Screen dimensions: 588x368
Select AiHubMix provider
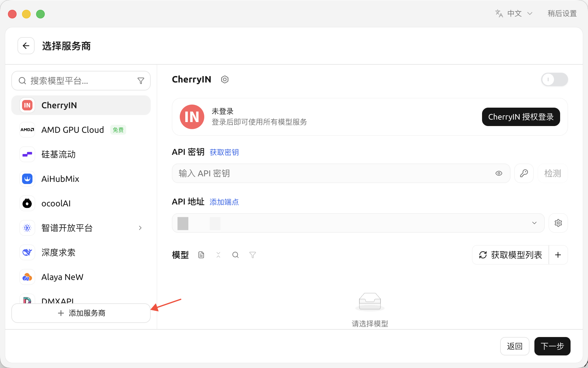81,179
